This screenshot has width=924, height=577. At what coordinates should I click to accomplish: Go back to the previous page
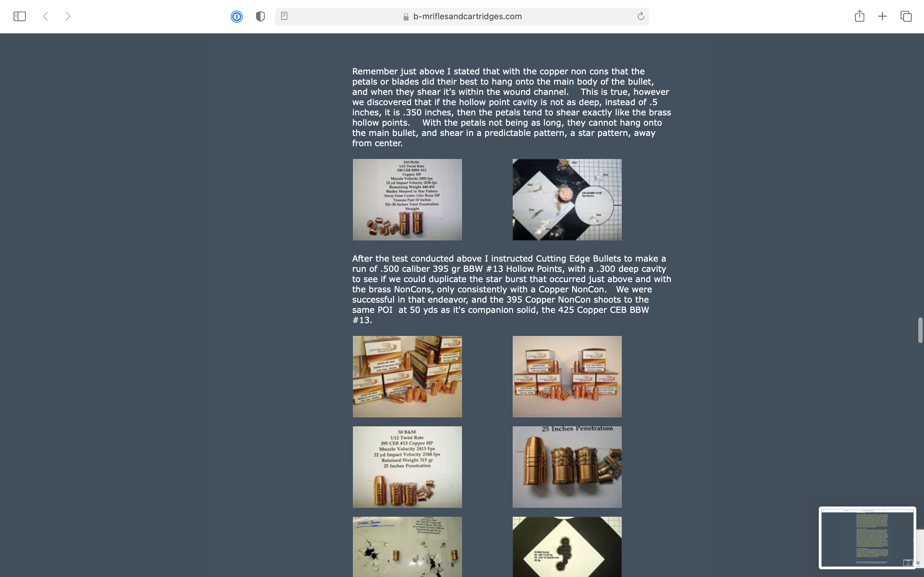pos(46,16)
